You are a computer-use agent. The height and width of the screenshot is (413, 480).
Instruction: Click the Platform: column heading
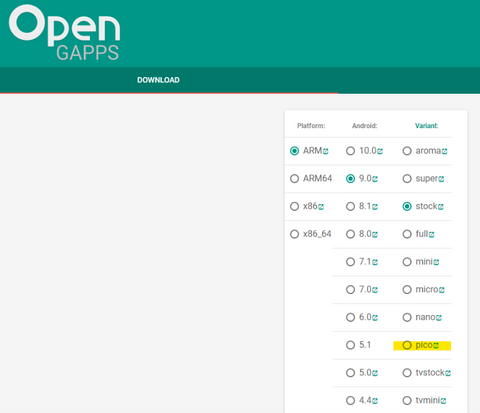click(311, 126)
